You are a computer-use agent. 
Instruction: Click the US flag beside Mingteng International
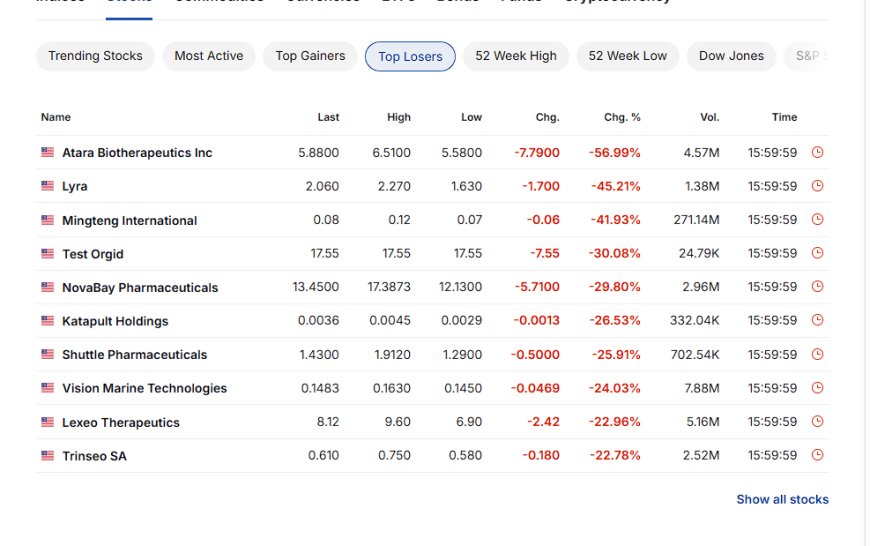point(48,220)
